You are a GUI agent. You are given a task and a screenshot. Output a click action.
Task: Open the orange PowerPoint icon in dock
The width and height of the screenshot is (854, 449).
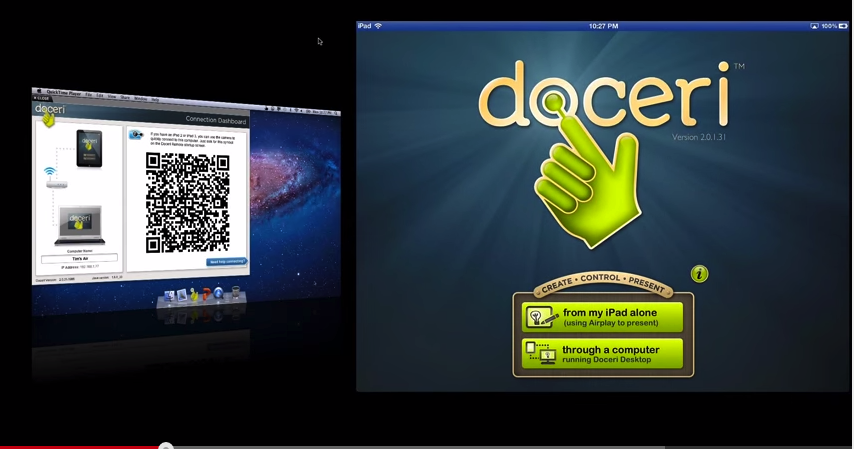point(206,294)
